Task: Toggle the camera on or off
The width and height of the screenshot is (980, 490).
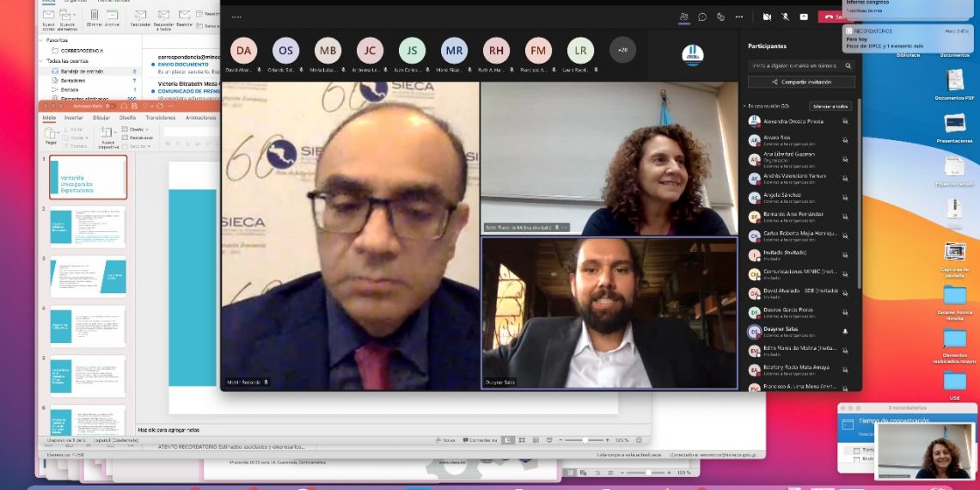Action: [767, 16]
